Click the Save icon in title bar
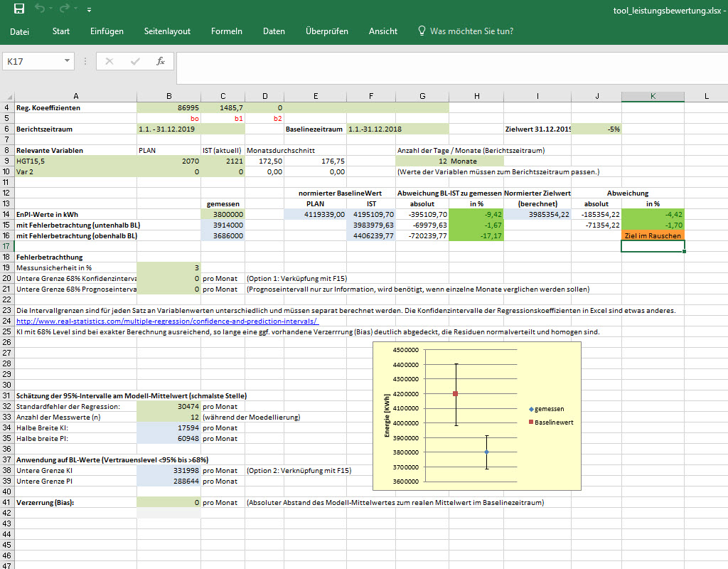Screen dimensions: 728x569 (19, 9)
